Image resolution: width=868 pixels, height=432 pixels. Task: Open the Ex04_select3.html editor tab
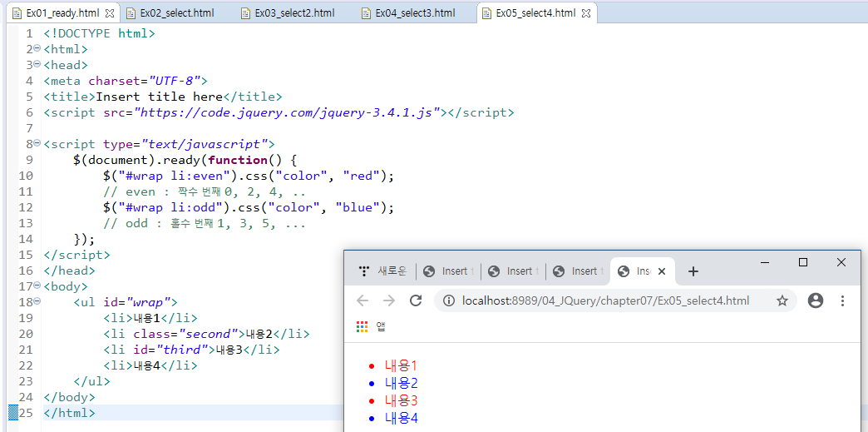[415, 12]
